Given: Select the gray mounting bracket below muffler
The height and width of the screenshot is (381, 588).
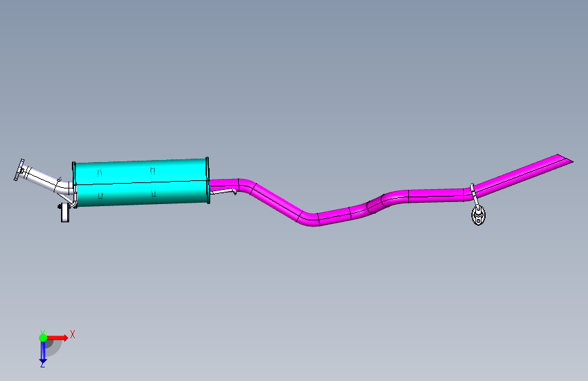Looking at the screenshot, I should pos(65,213).
